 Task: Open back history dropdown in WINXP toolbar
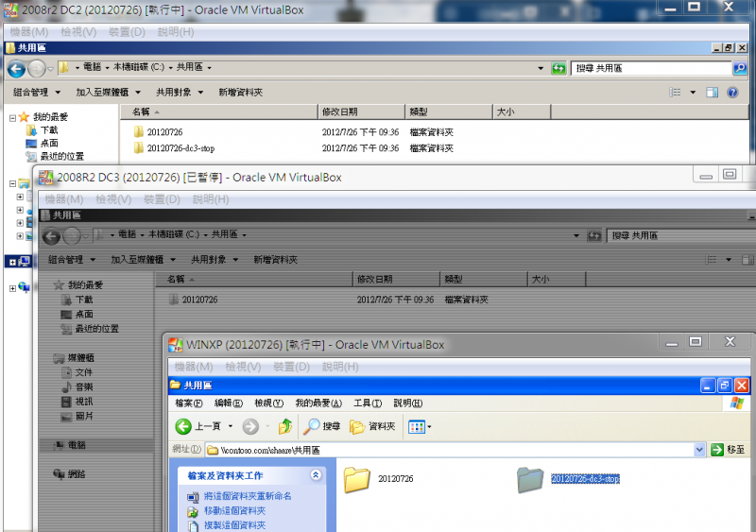[231, 426]
